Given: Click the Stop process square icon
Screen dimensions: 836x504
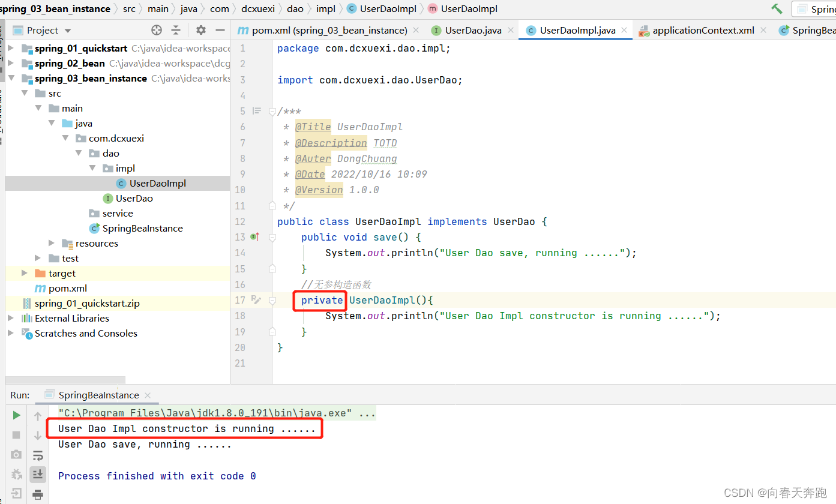Looking at the screenshot, I should (17, 435).
